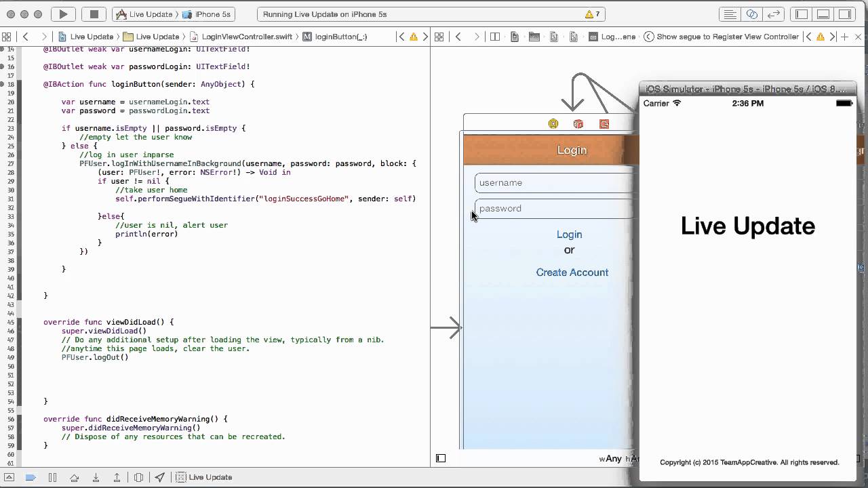
Task: Click the username text field in storyboard
Action: [x=556, y=183]
